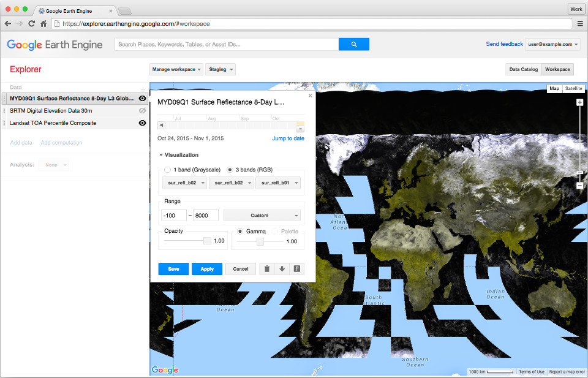588x378 pixels.
Task: Hide the MYD09Q1 Surface Reflectance layer
Action: coord(142,98)
